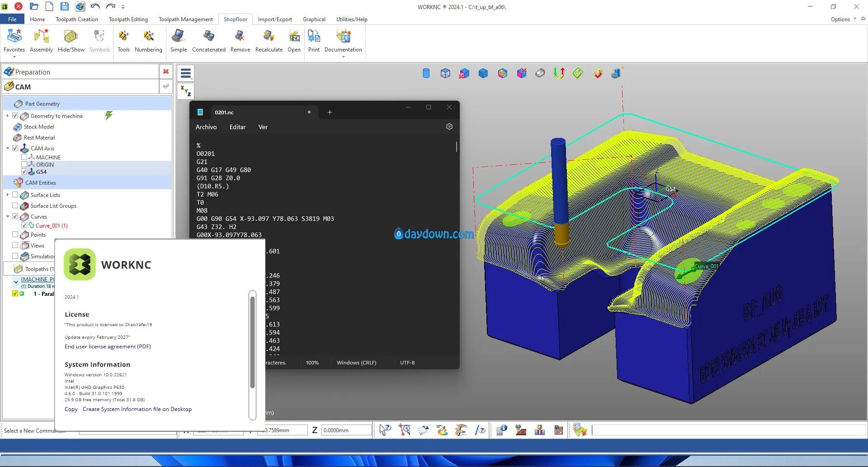Click Create System Information file on Desktop
Image resolution: width=868 pixels, height=467 pixels.
[x=137, y=409]
